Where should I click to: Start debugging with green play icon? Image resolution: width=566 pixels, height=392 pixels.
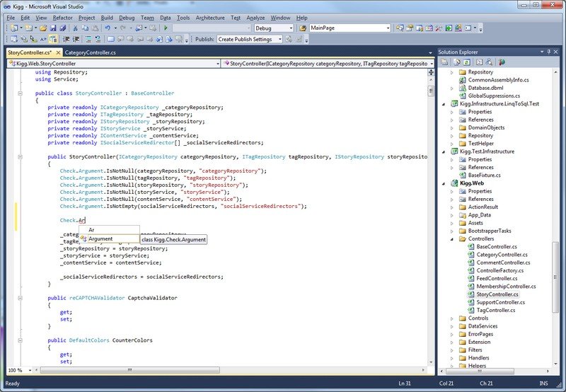click(x=166, y=28)
